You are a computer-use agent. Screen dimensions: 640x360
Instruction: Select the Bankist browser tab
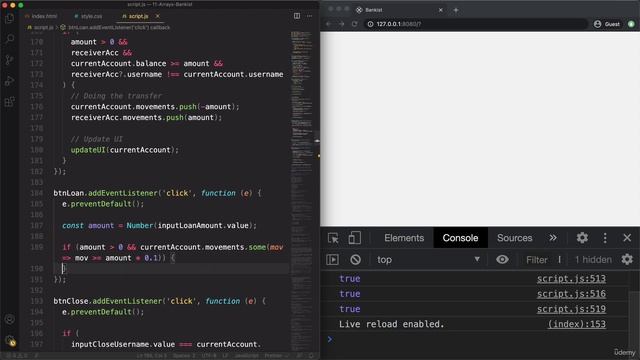point(398,10)
